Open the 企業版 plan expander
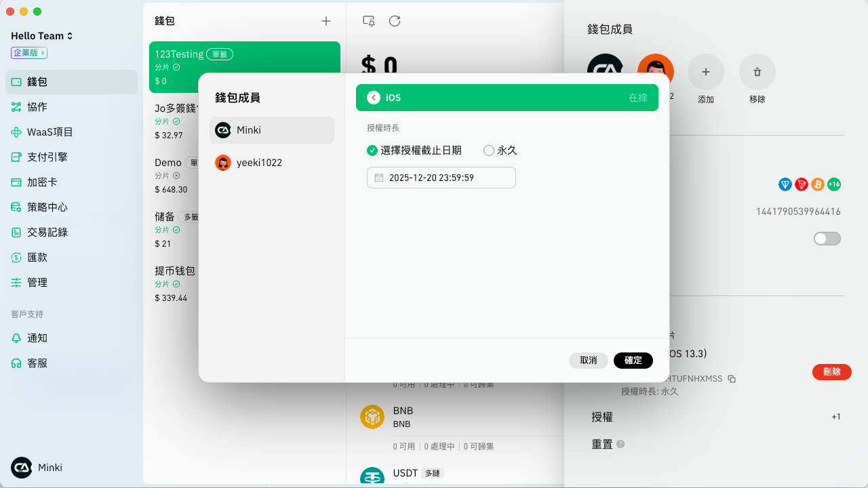Viewport: 868px width, 488px height. pyautogui.click(x=28, y=52)
